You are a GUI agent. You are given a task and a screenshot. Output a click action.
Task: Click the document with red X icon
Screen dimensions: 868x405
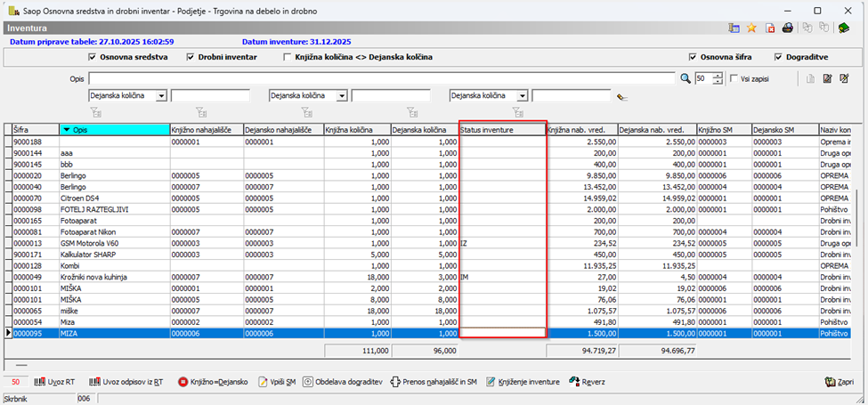[770, 28]
